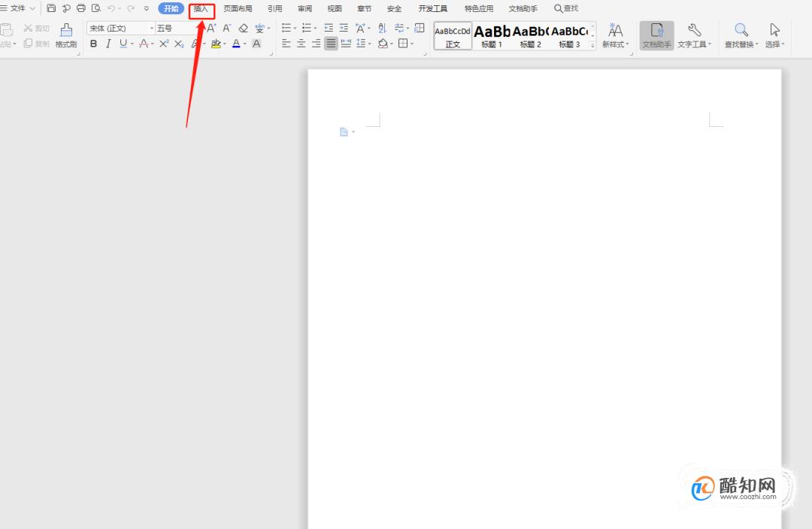The image size is (812, 529).
Task: Click the Increase font size icon
Action: tap(211, 28)
